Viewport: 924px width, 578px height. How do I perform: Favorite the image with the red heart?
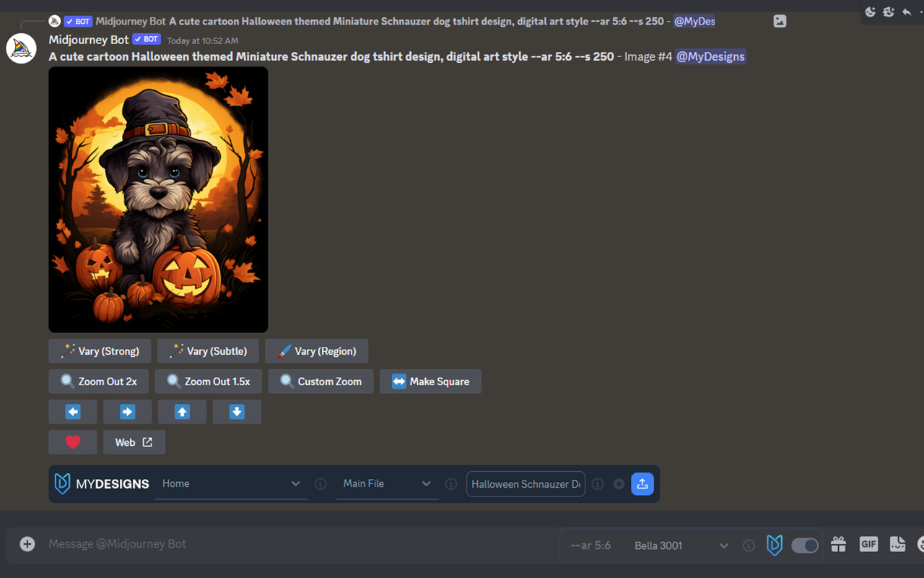[x=73, y=442]
